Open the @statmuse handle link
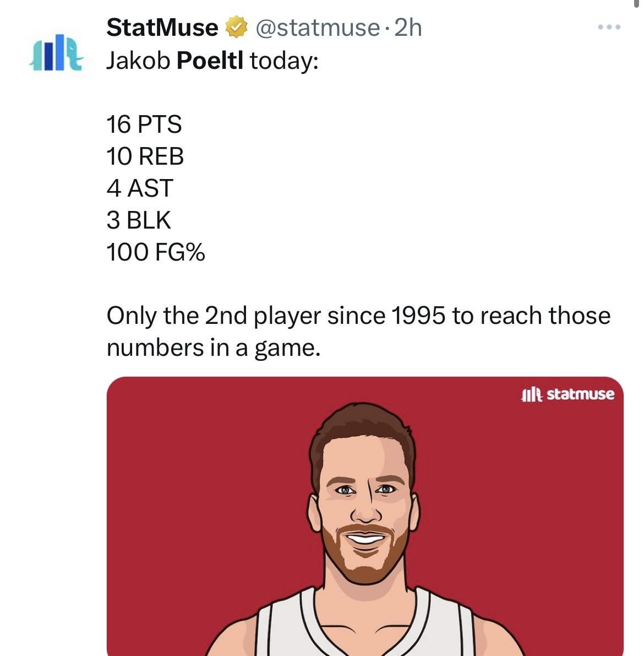Screen dimensions: 644x656 [316, 28]
